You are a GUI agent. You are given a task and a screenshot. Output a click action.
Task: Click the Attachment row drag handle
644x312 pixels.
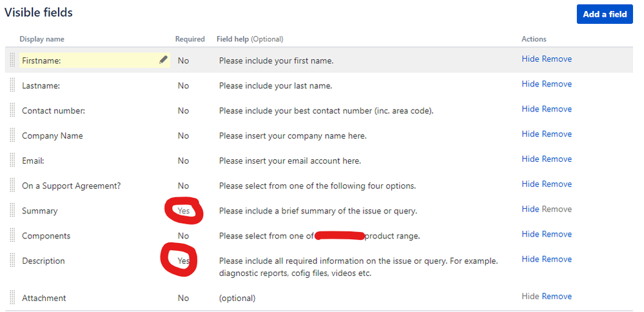point(12,298)
